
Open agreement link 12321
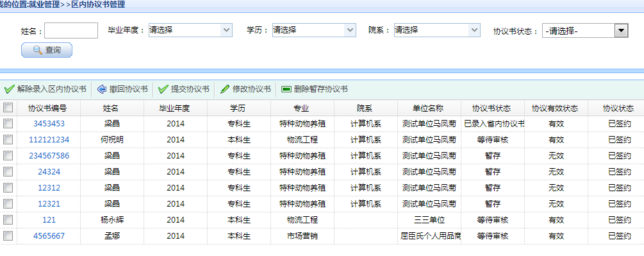49,204
